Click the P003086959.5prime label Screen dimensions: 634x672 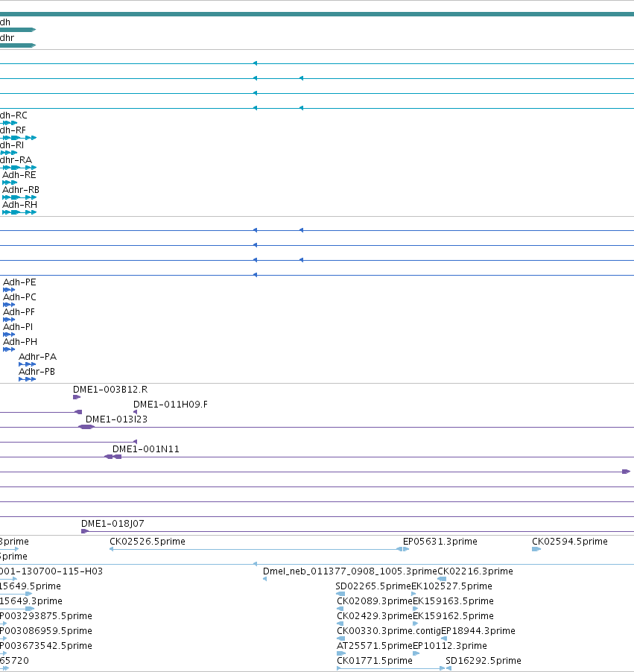[x=46, y=631]
